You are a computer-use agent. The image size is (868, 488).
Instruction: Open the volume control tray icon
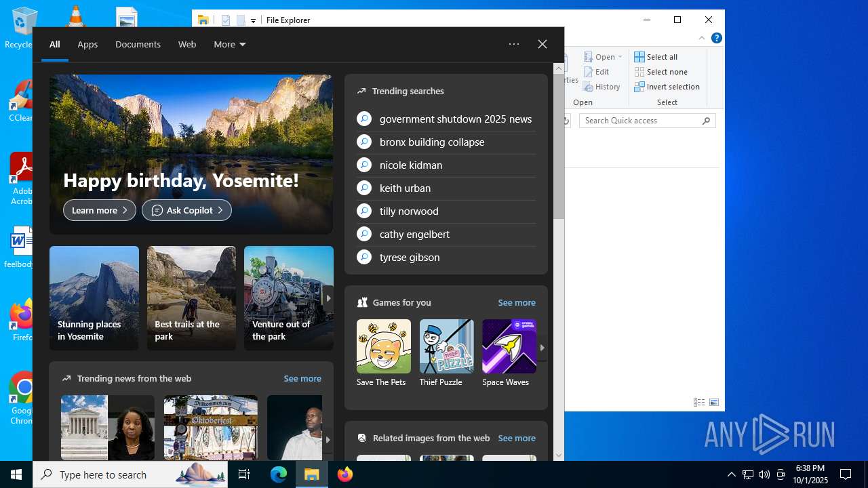[764, 474]
